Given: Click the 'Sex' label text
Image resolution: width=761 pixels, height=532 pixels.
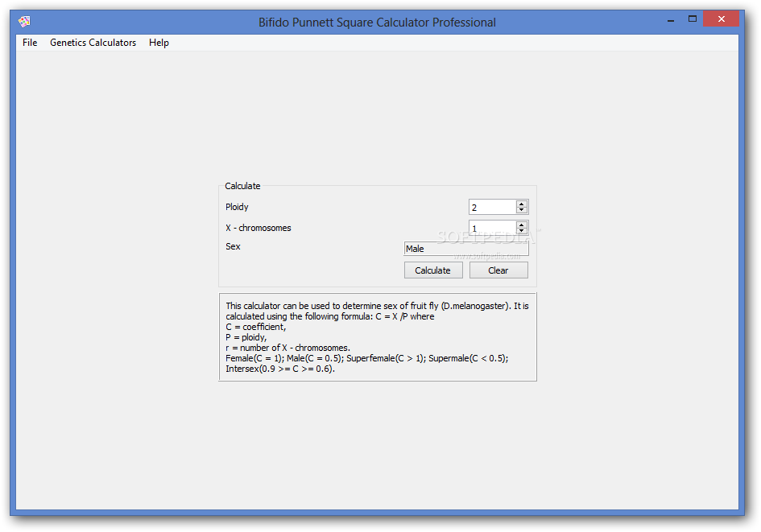Looking at the screenshot, I should click(x=233, y=246).
